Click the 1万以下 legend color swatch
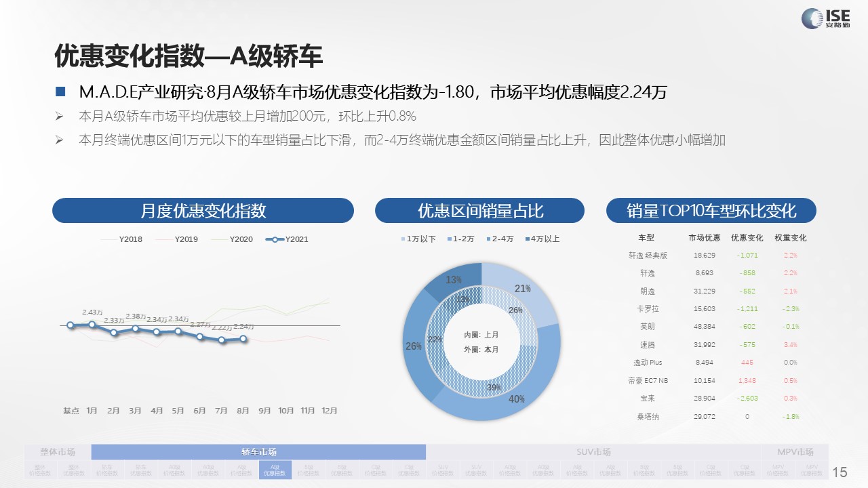This screenshot has width=868, height=488. click(403, 239)
